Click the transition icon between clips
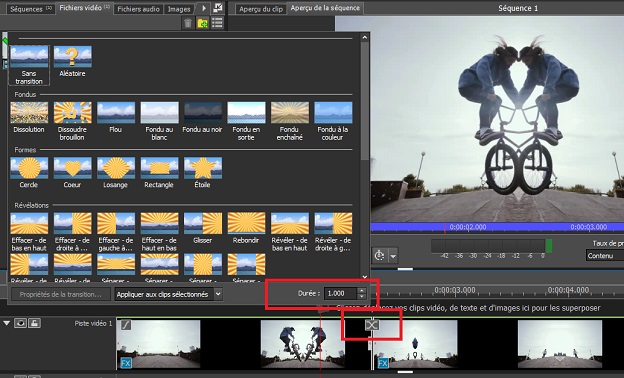 click(372, 325)
